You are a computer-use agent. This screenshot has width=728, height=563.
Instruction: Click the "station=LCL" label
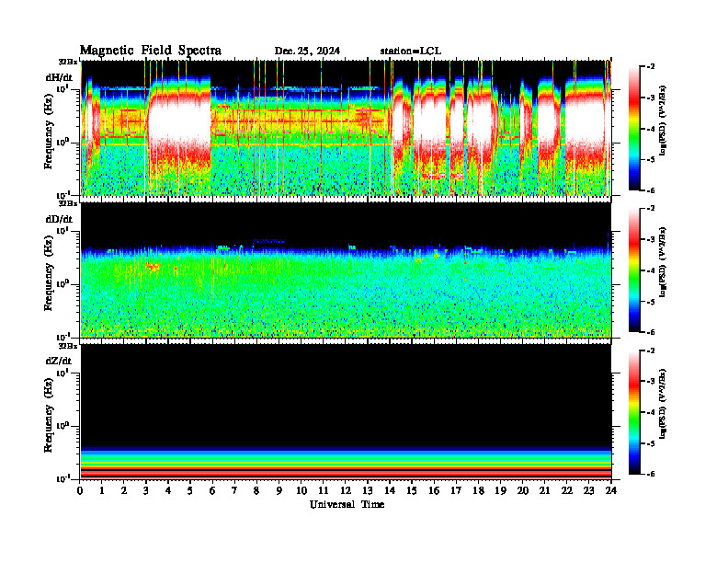click(411, 52)
